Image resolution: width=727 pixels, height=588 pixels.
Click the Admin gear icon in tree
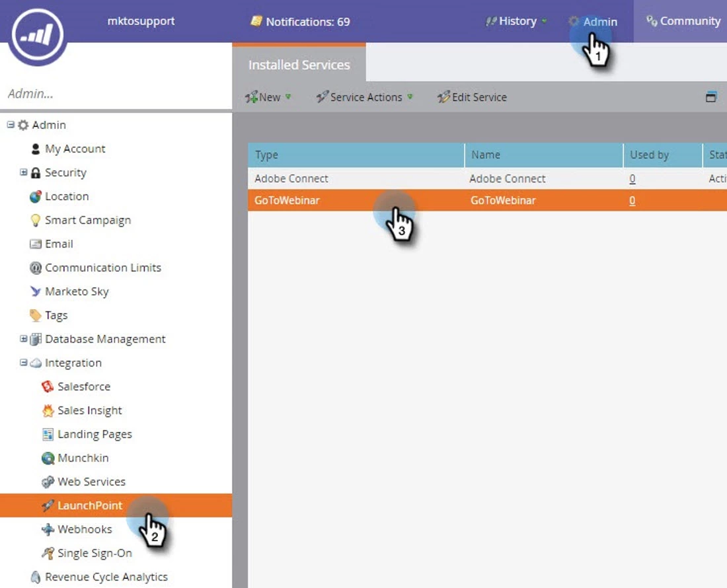point(23,125)
